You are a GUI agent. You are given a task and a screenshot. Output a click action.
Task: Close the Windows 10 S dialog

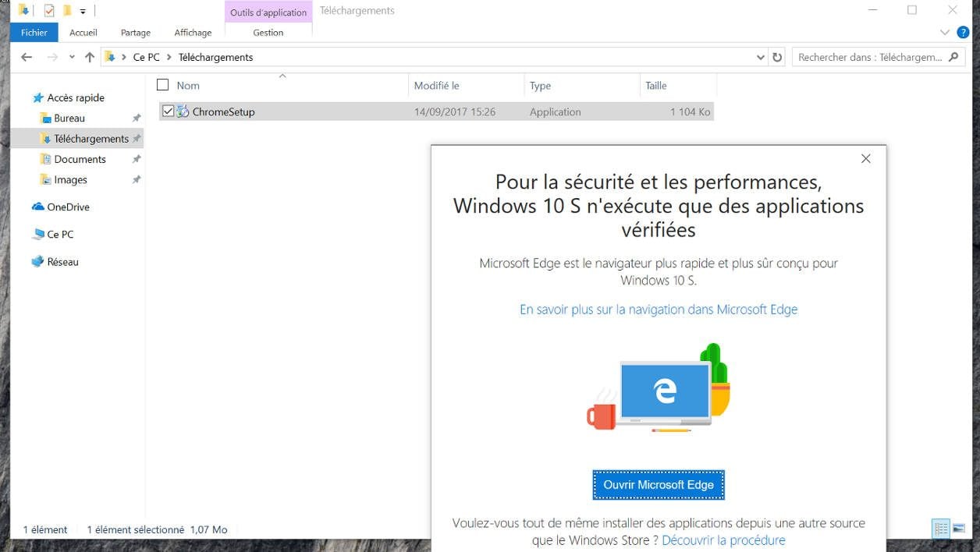click(x=865, y=158)
